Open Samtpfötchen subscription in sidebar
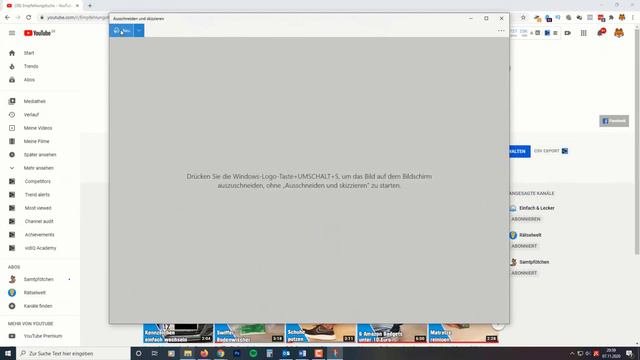 40,279
